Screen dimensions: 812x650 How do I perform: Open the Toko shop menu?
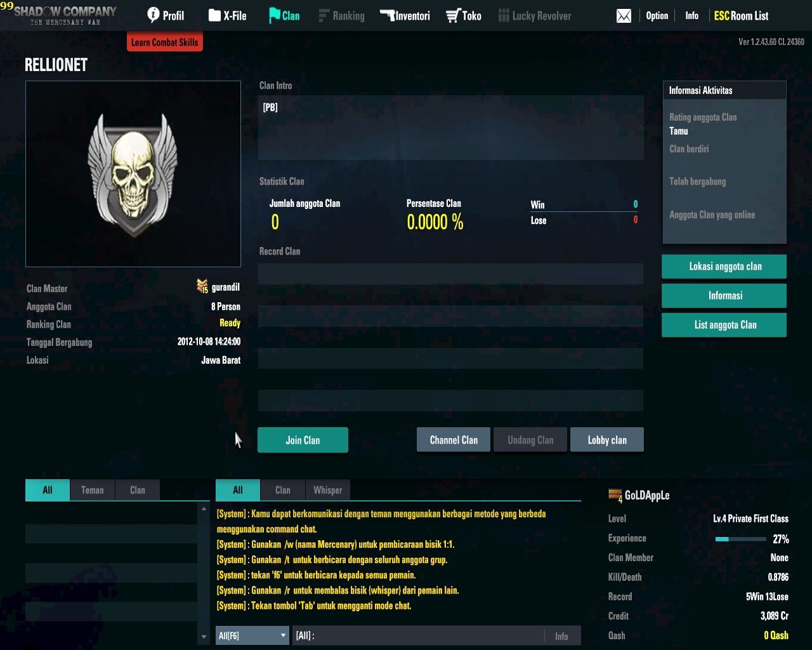point(463,15)
